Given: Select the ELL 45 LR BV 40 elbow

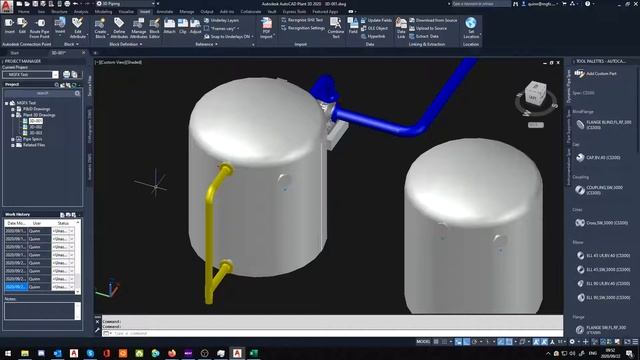Looking at the screenshot, I should [x=603, y=256].
